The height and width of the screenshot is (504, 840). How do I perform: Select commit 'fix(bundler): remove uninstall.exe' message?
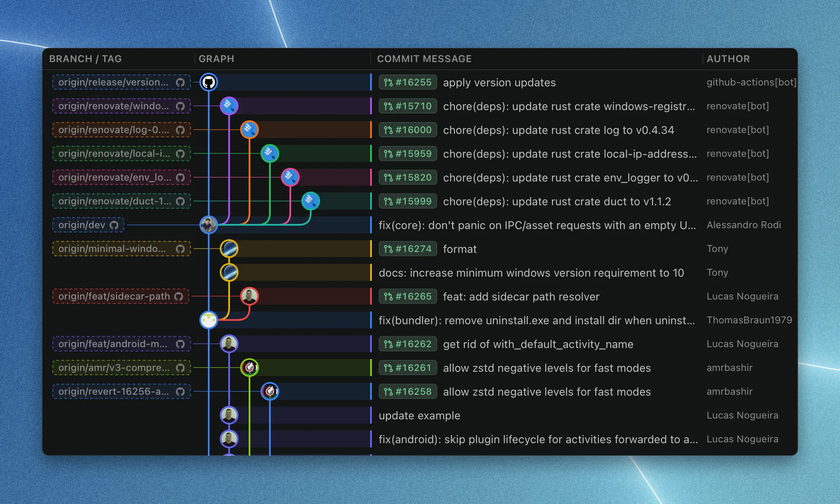pyautogui.click(x=537, y=320)
